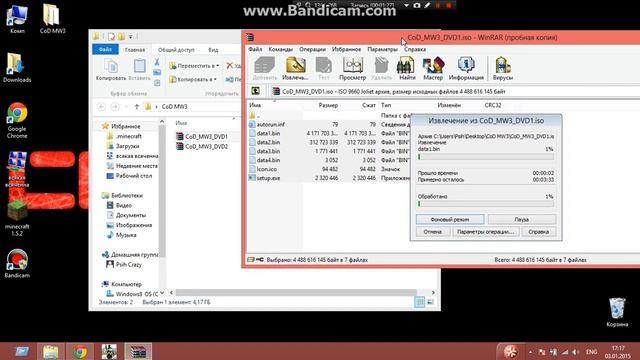The width and height of the screenshot is (640, 360).
Task: Open the View (Просмотр) tool in WinRAR
Action: point(352,68)
